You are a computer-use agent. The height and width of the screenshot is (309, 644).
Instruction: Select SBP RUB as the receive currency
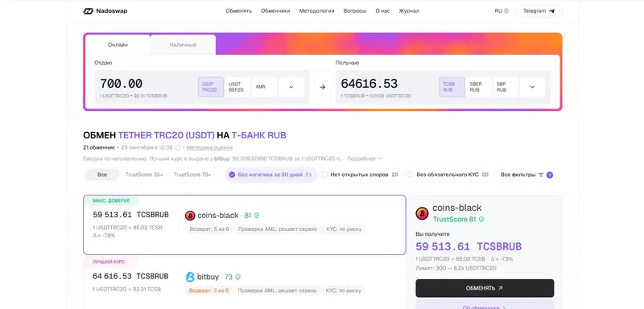coord(506,87)
